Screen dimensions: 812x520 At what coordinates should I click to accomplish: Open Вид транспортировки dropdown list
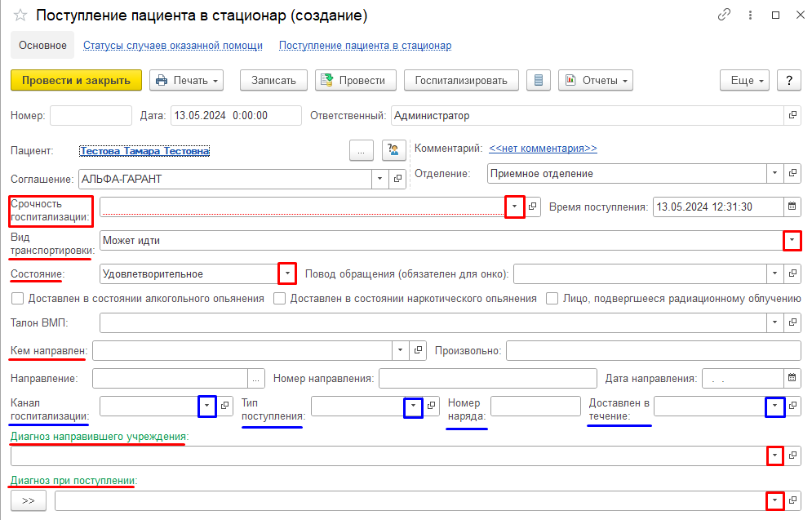(792, 240)
